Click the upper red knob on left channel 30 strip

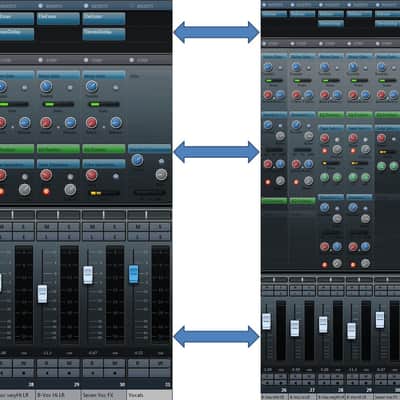tap(91, 123)
